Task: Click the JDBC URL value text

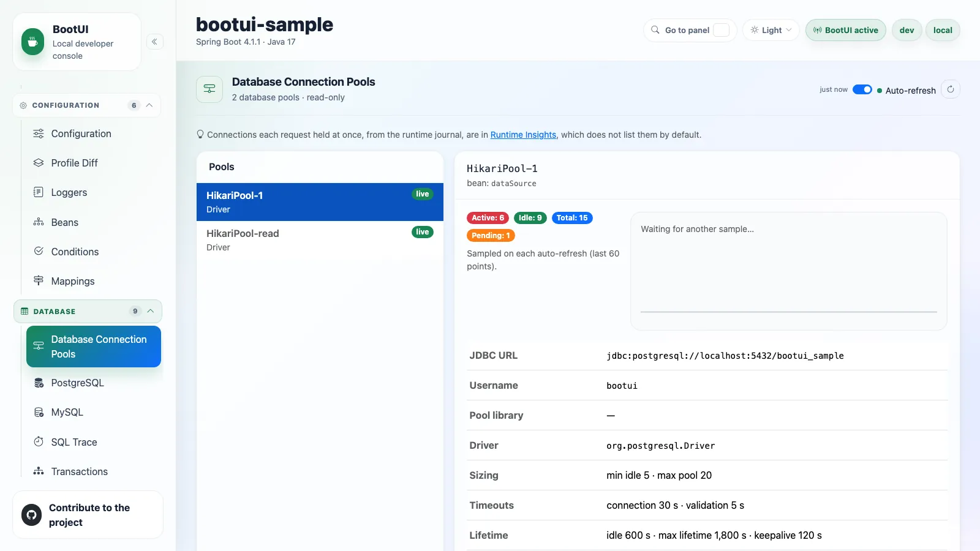Action: (725, 356)
